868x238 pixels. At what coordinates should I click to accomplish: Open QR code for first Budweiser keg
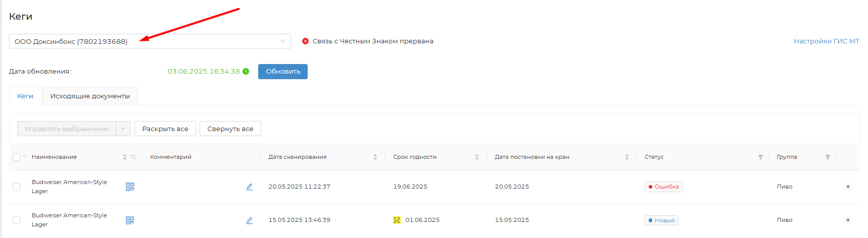pyautogui.click(x=130, y=187)
